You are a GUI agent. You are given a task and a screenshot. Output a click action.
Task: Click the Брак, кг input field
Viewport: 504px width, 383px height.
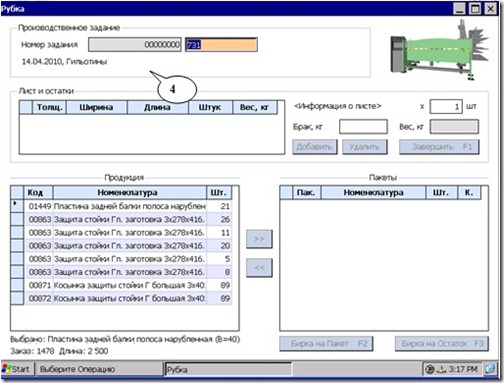coord(363,127)
